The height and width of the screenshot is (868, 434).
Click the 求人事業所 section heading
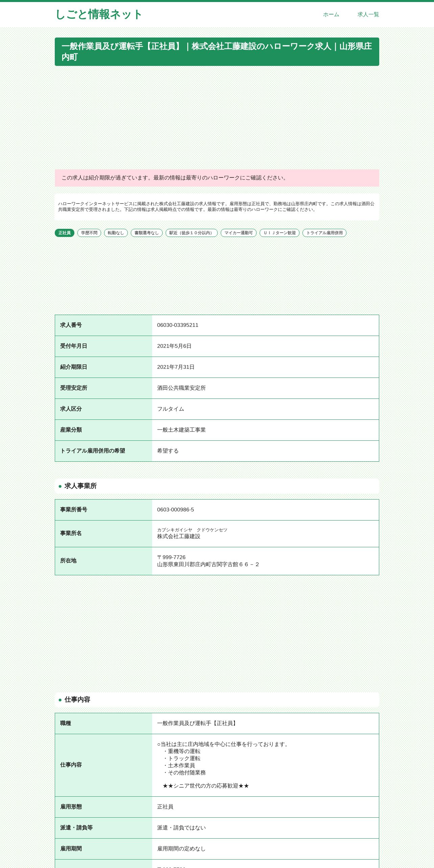217,486
